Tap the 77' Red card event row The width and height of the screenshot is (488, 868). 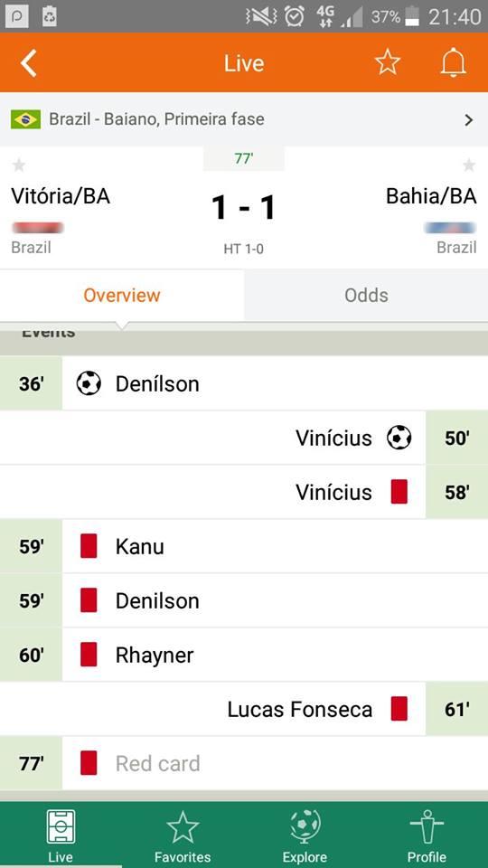(x=244, y=763)
